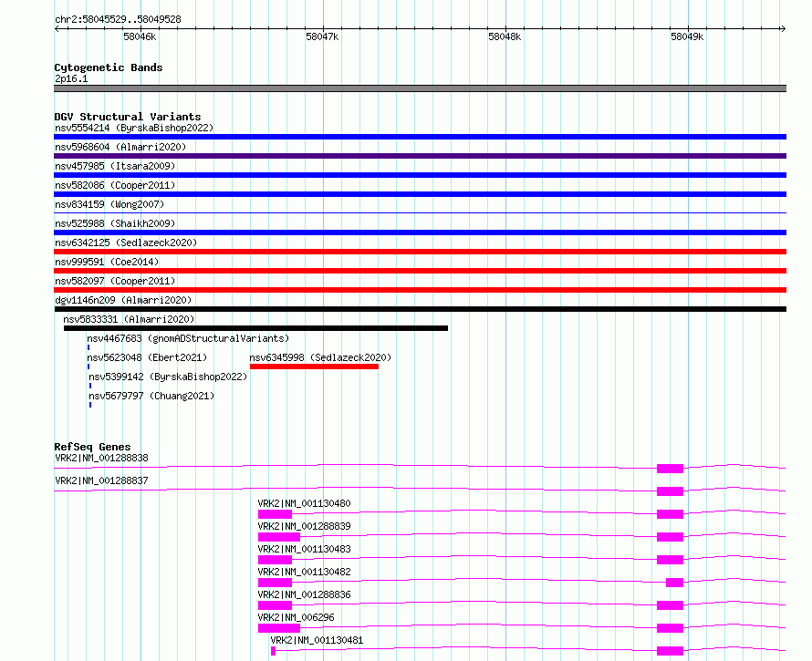The width and height of the screenshot is (812, 661).
Task: Click the nsv5968604 (Almarri2020) label
Action: [x=120, y=147]
